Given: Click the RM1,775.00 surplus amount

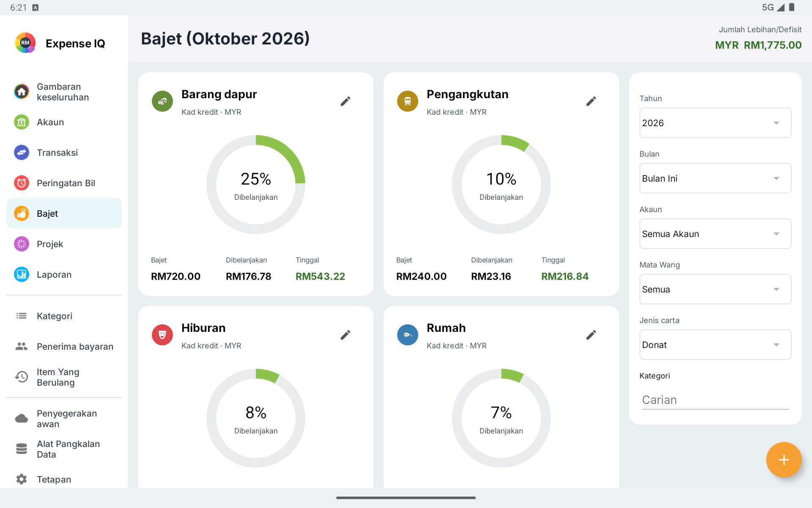Looking at the screenshot, I should pyautogui.click(x=772, y=45).
